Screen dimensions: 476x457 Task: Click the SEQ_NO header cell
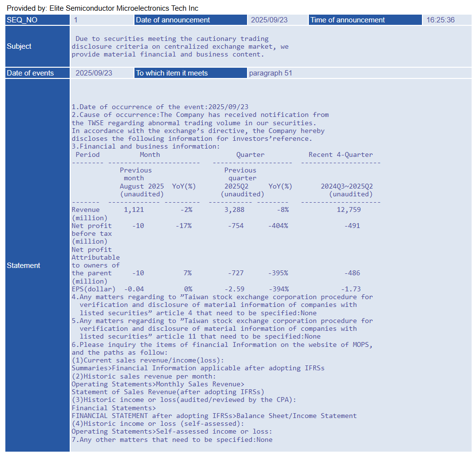(x=38, y=20)
